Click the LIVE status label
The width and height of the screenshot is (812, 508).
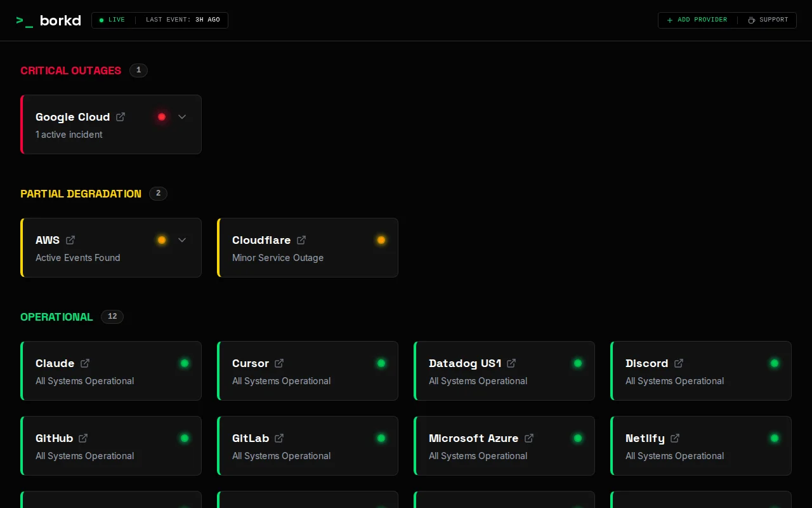pyautogui.click(x=117, y=20)
